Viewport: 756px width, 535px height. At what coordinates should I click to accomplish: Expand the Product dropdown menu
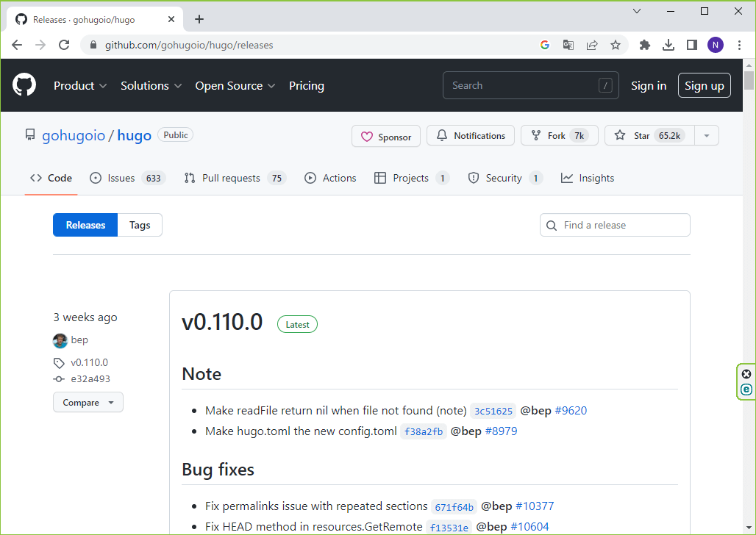(80, 86)
